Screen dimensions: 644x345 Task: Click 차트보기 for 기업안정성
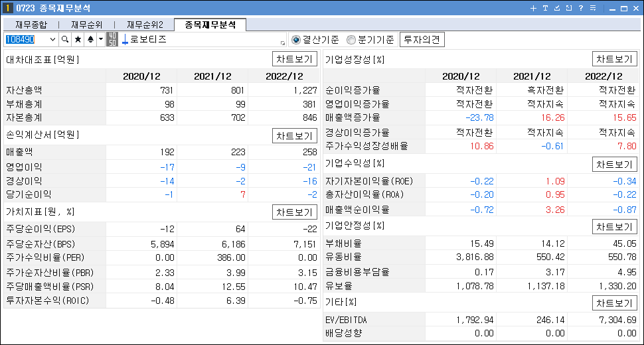tap(614, 227)
